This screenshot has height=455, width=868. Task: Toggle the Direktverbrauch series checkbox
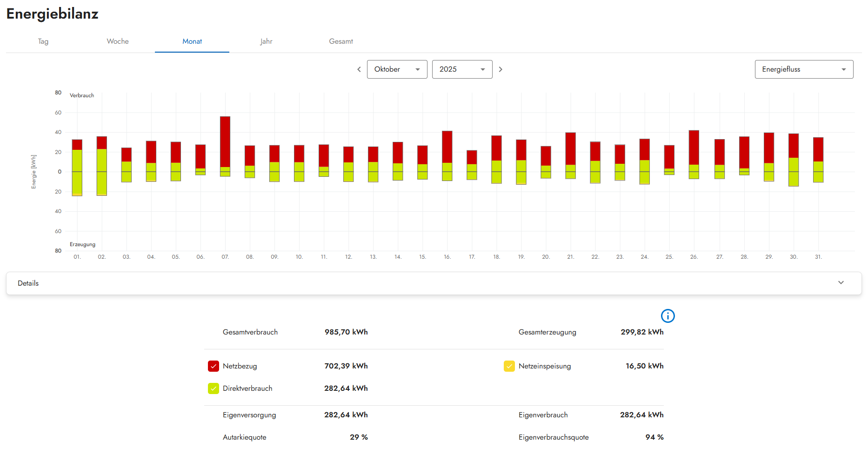point(214,388)
